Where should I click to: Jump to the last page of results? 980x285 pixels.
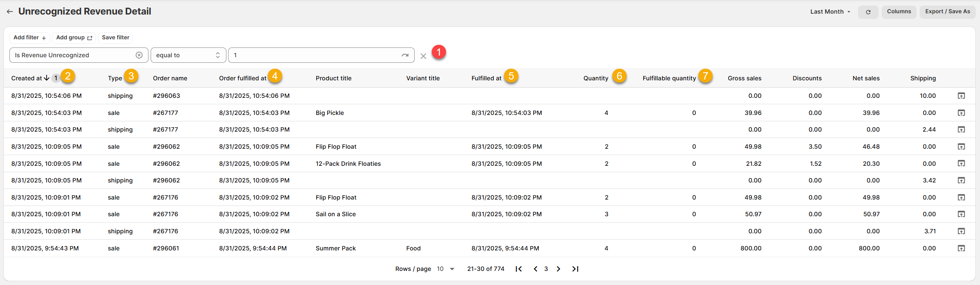pos(575,269)
